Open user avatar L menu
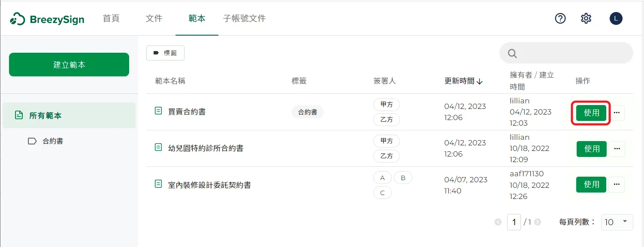Viewport: 644px width, 247px height. 616,18
